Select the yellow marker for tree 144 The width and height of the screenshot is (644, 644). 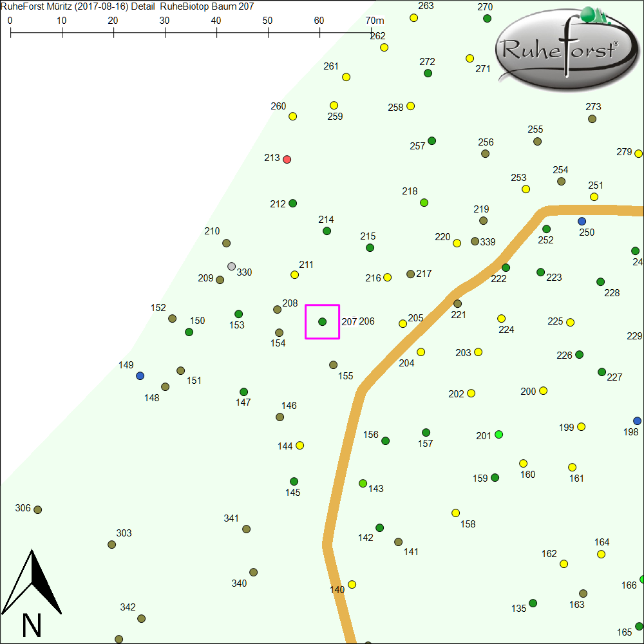point(299,445)
